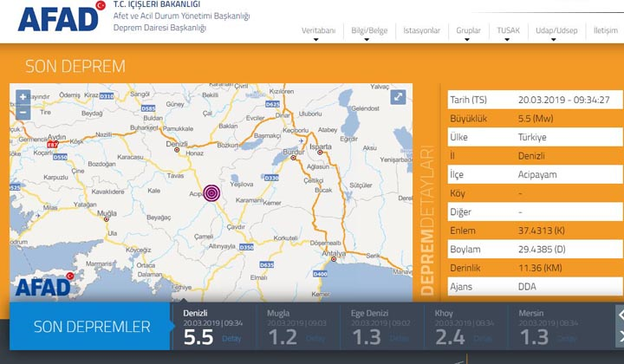Viewport: 624px width, 364px height.
Task: Go to the İletişim page
Action: (605, 30)
